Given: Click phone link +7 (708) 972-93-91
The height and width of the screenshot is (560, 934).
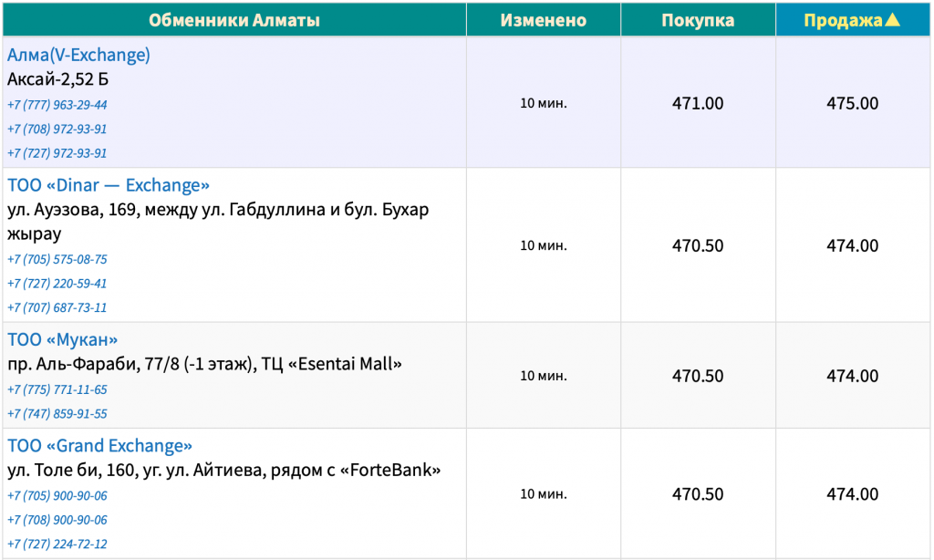Looking at the screenshot, I should click(57, 130).
